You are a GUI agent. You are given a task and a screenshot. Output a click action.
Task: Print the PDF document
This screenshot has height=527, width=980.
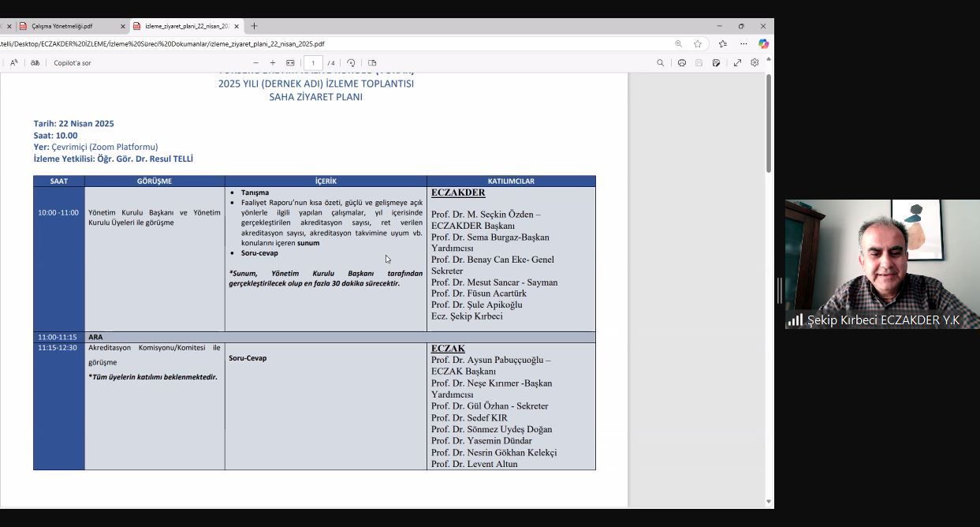(x=682, y=63)
